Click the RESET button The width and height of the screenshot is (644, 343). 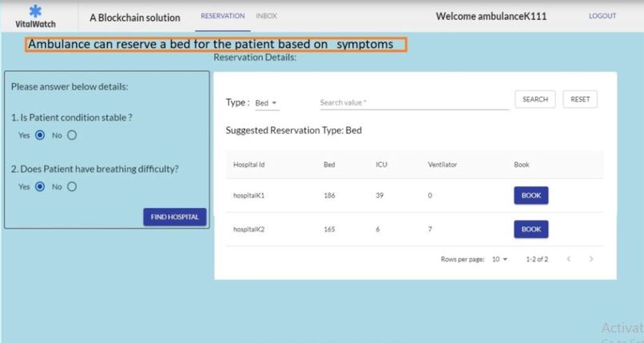[580, 99]
